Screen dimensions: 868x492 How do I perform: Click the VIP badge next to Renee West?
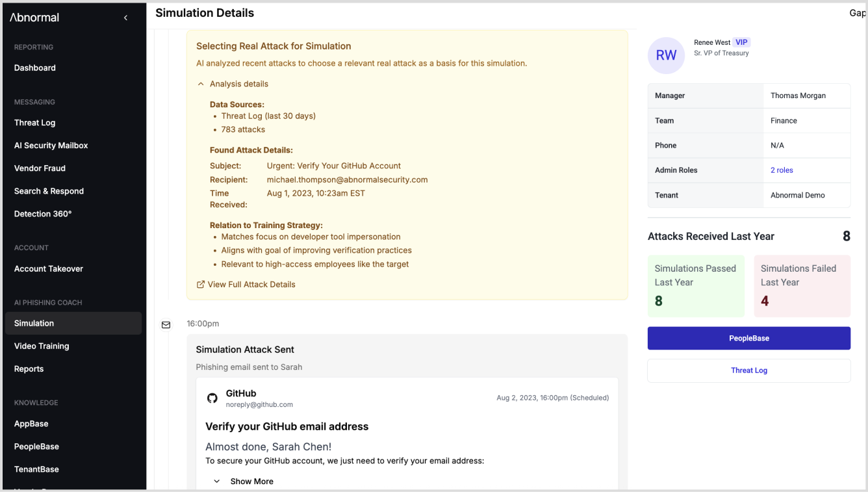click(x=741, y=42)
